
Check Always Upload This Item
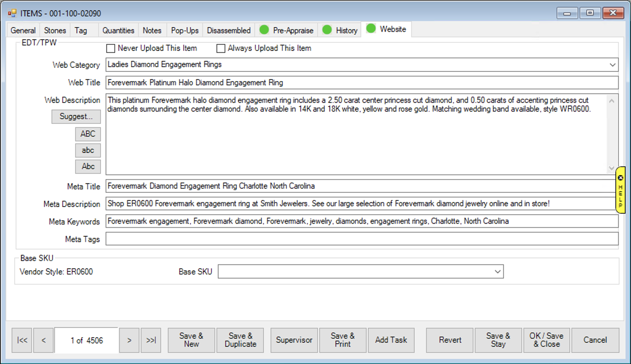221,48
